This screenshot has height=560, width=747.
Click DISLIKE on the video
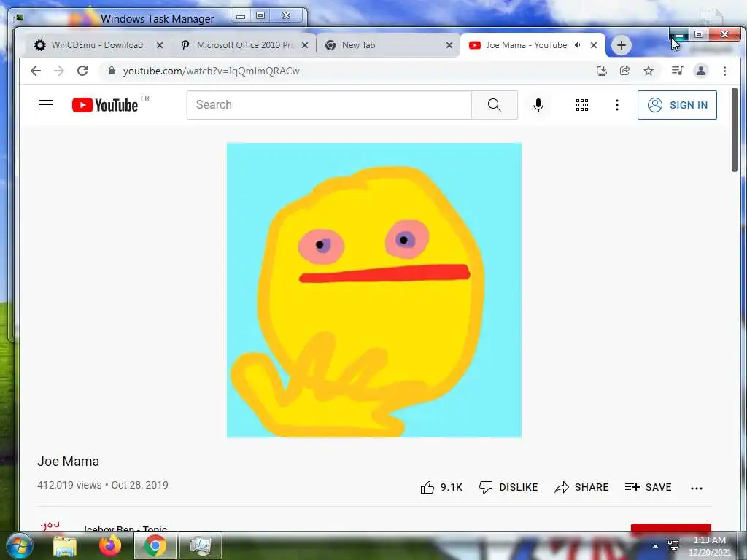[x=508, y=487]
